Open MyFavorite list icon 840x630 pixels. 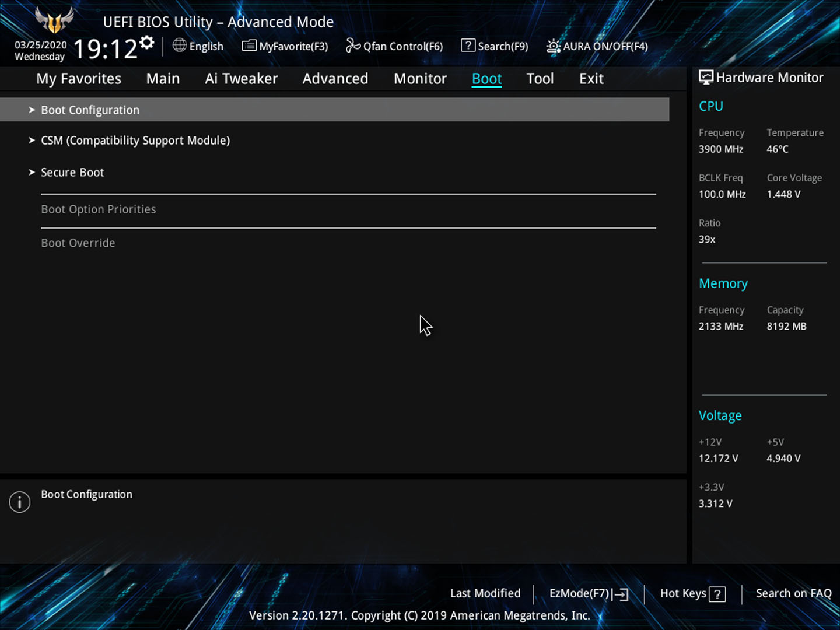[x=249, y=45]
